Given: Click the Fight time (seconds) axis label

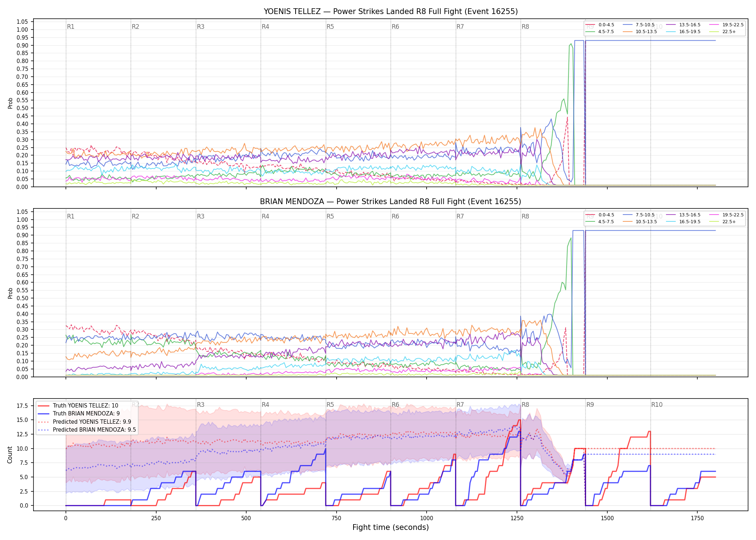Looking at the screenshot, I should [391, 527].
